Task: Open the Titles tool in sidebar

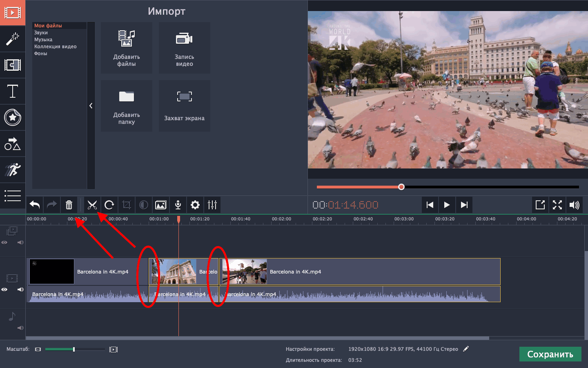Action: point(13,91)
